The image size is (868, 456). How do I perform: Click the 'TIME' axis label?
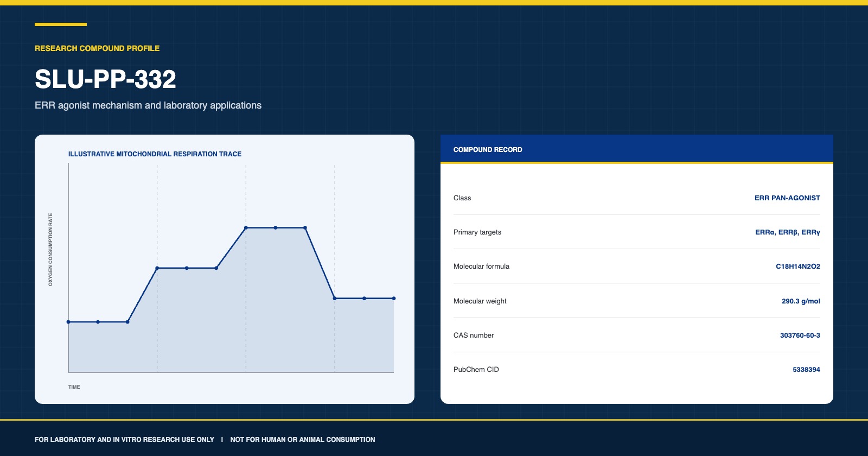click(x=74, y=387)
